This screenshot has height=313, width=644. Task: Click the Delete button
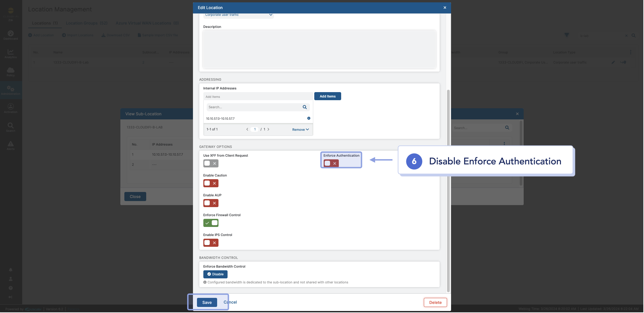click(x=435, y=303)
